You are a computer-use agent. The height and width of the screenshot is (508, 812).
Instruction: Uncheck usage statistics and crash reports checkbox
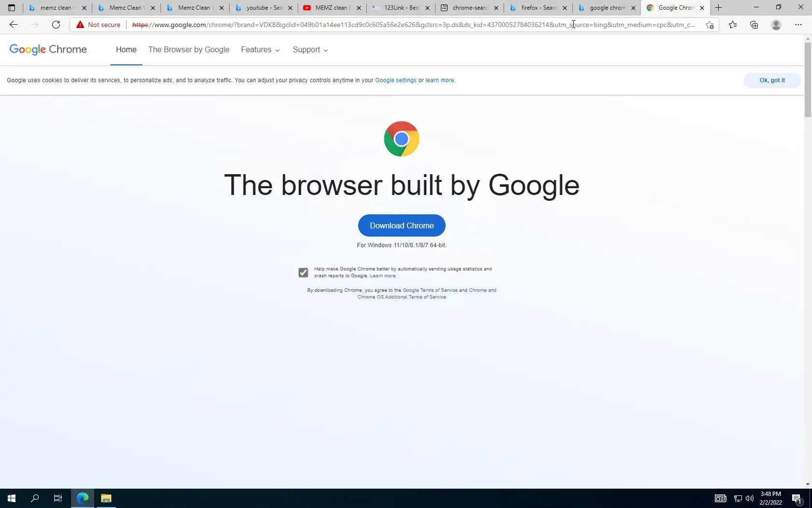(303, 272)
